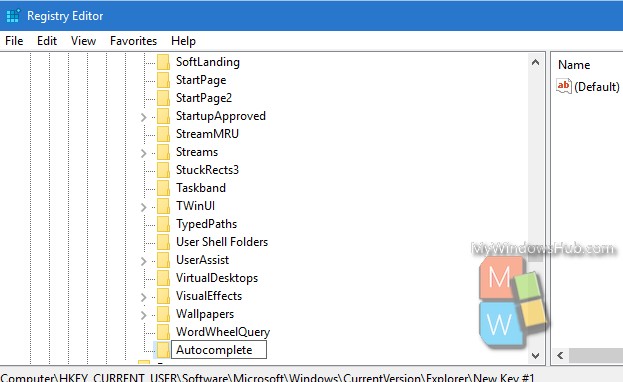
Task: Click the StartPage folder icon
Action: (163, 80)
